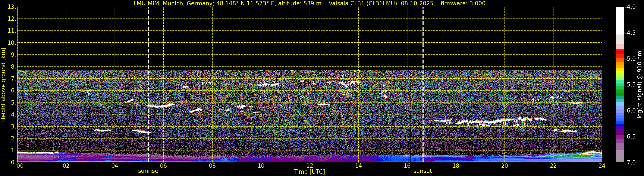Select the 'Height above ground [km]' axis label

[x=3, y=85]
